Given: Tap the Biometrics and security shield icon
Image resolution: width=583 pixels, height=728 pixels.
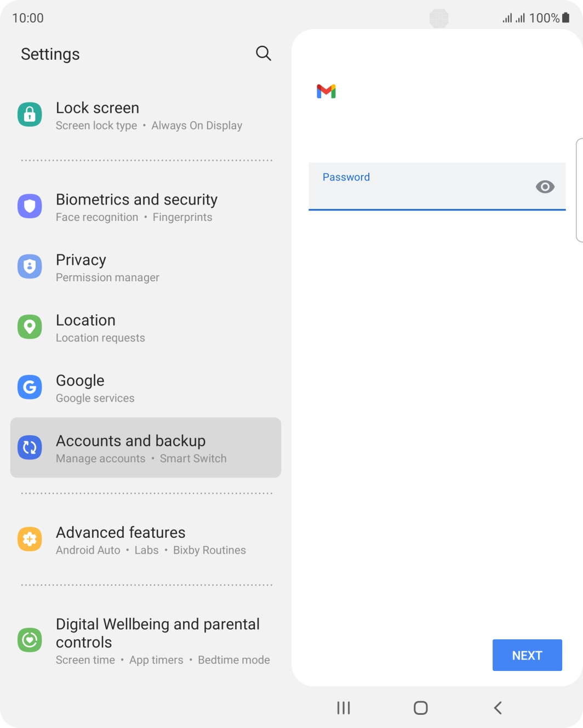Looking at the screenshot, I should click(x=30, y=206).
